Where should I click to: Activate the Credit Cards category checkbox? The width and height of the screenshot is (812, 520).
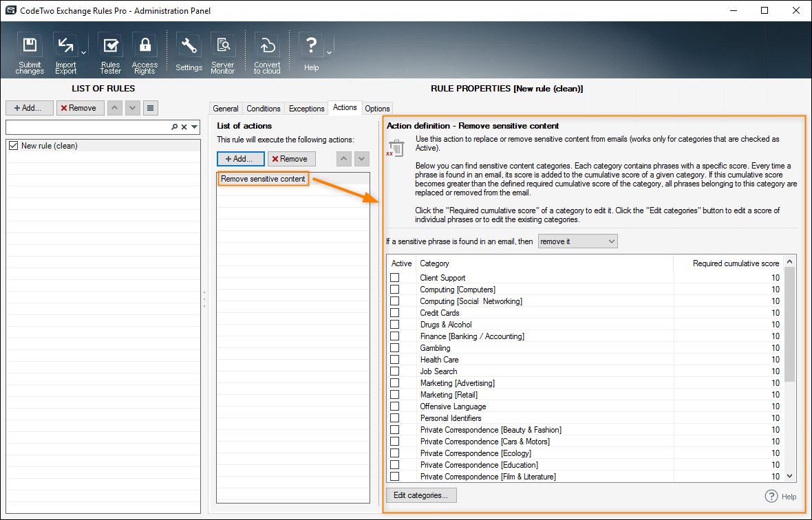click(394, 312)
